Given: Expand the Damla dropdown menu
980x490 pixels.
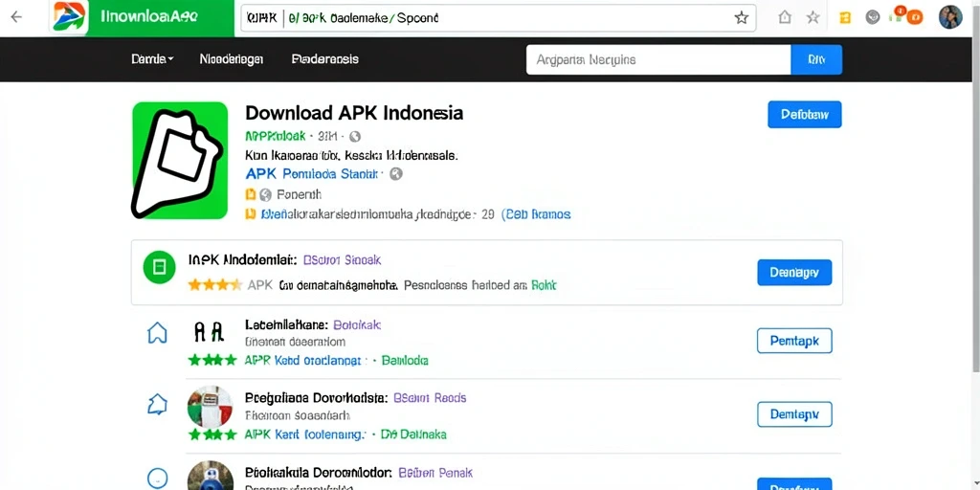Looking at the screenshot, I should click(152, 59).
